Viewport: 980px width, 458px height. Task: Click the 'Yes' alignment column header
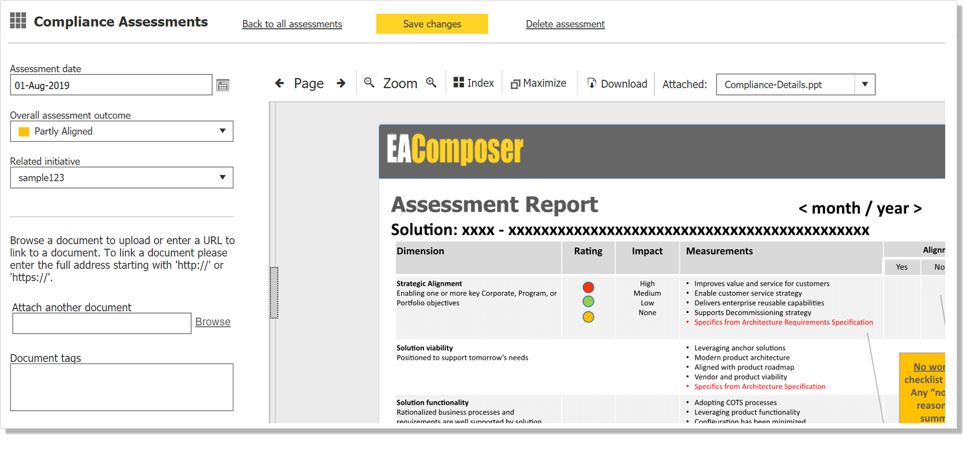(x=902, y=267)
